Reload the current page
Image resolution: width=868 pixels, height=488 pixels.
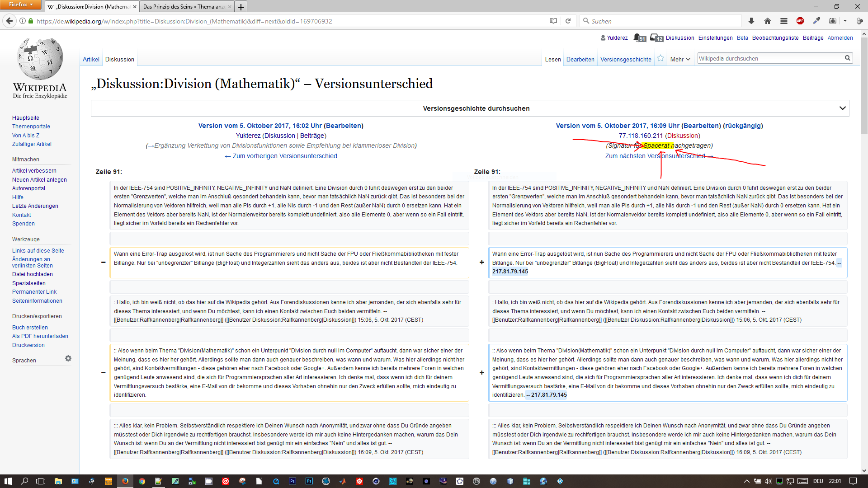(x=568, y=21)
